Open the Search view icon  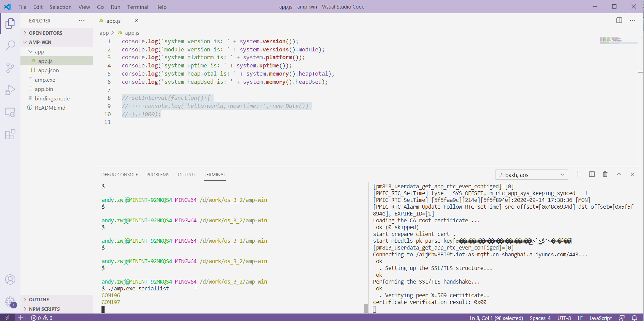(10, 45)
